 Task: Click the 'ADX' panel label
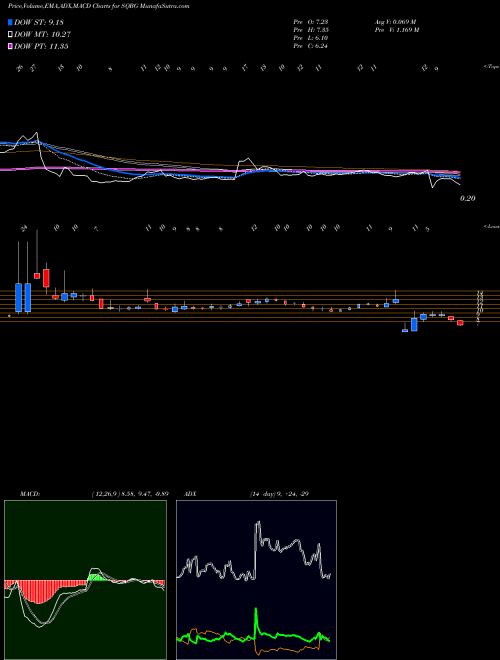pos(191,494)
